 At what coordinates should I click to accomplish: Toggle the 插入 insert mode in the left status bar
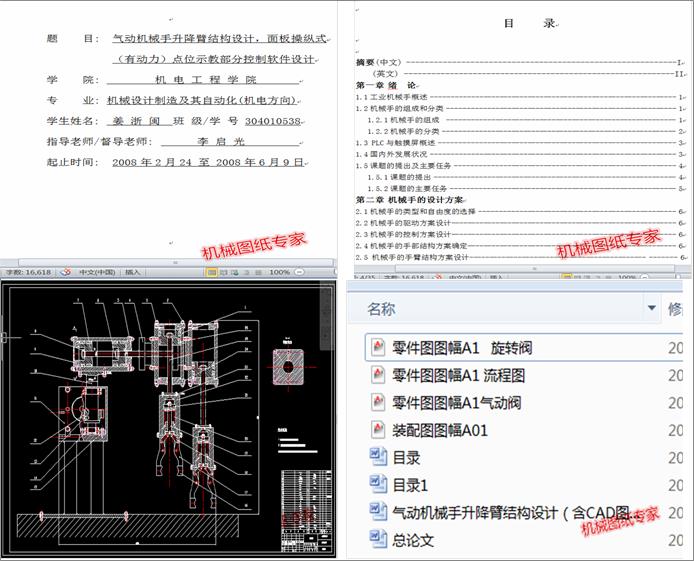point(132,272)
